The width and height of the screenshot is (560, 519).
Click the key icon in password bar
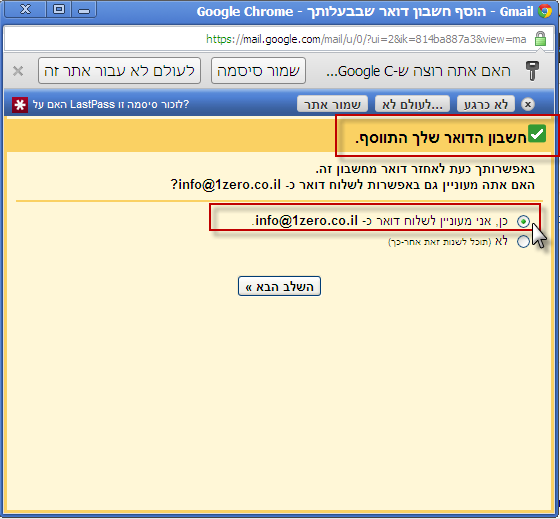coord(532,71)
